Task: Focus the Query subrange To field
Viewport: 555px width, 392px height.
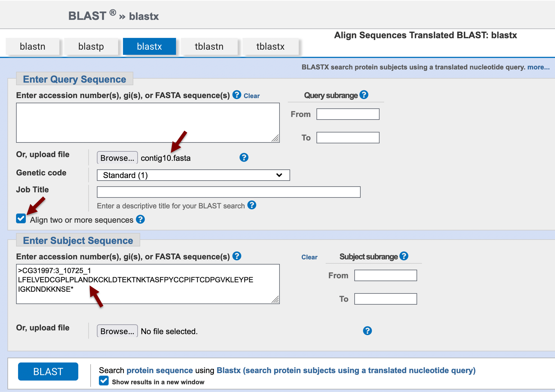Action: click(348, 138)
